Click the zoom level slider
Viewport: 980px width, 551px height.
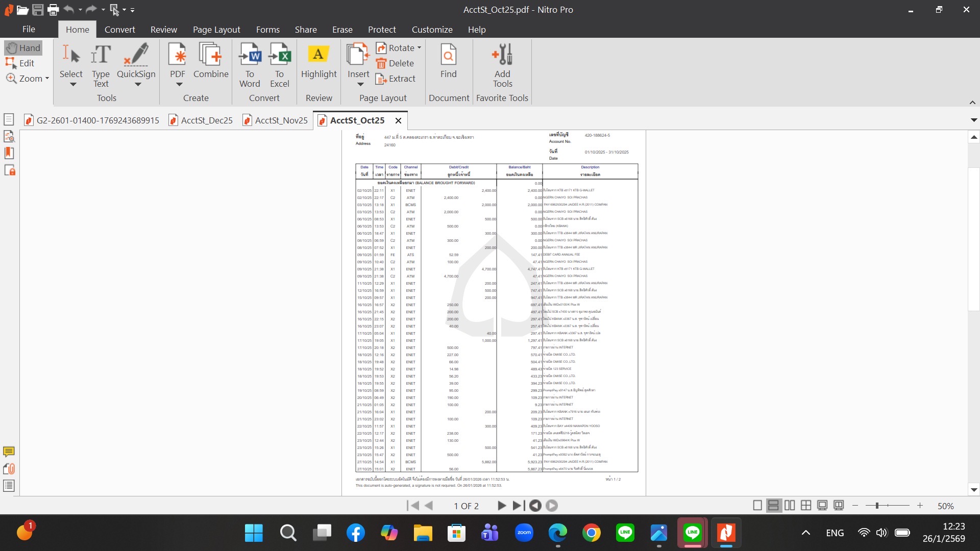(877, 506)
